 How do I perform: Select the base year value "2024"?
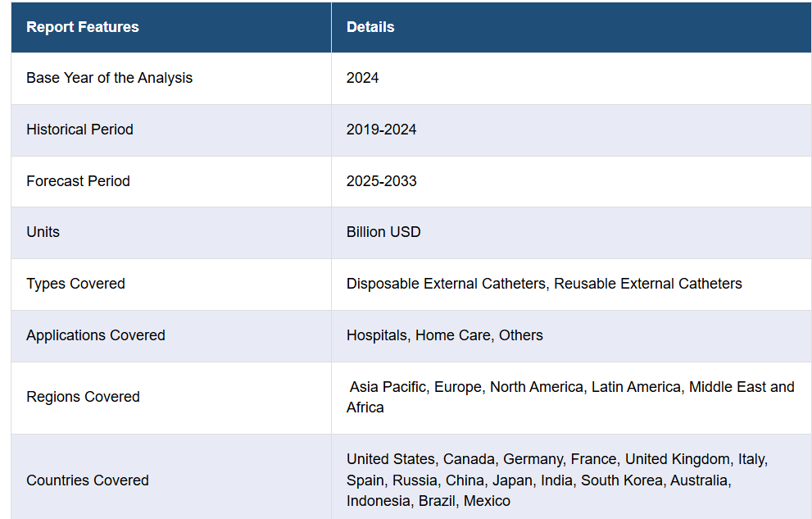(362, 78)
